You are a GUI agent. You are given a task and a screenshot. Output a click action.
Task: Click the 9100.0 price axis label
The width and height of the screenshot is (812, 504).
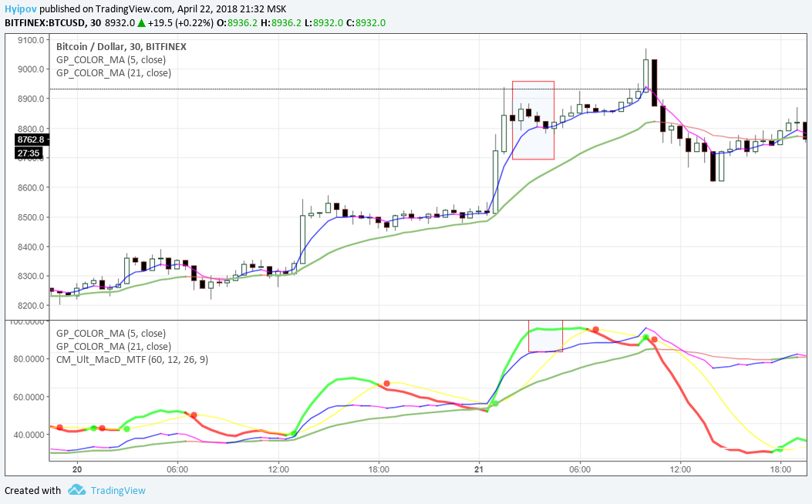(x=30, y=40)
